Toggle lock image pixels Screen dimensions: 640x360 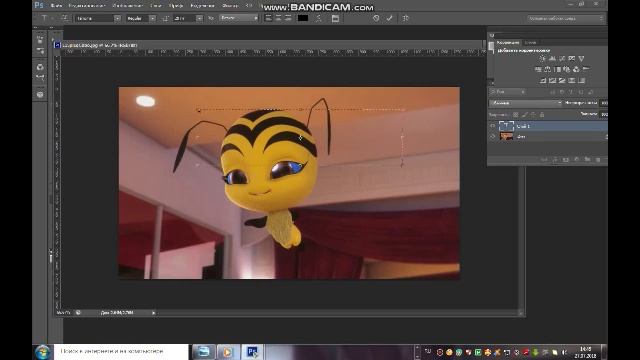524,115
